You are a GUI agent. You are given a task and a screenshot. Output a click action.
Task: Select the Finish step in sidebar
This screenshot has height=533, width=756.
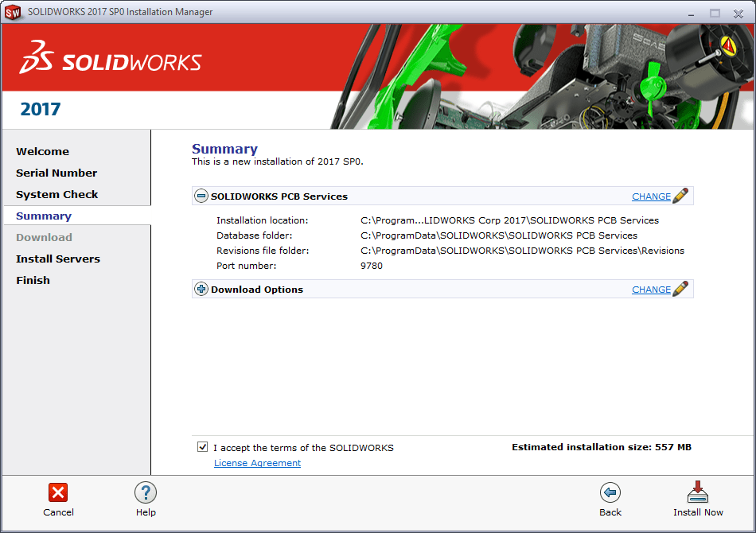[33, 280]
